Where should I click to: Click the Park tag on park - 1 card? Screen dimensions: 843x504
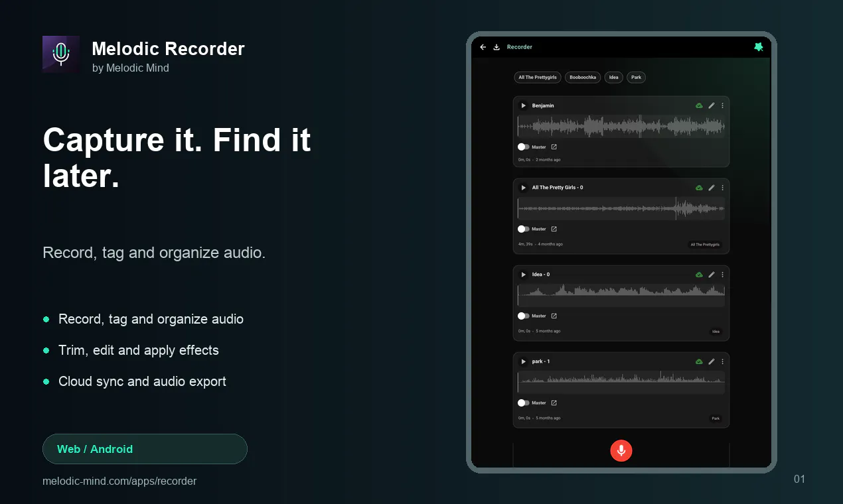click(x=716, y=418)
